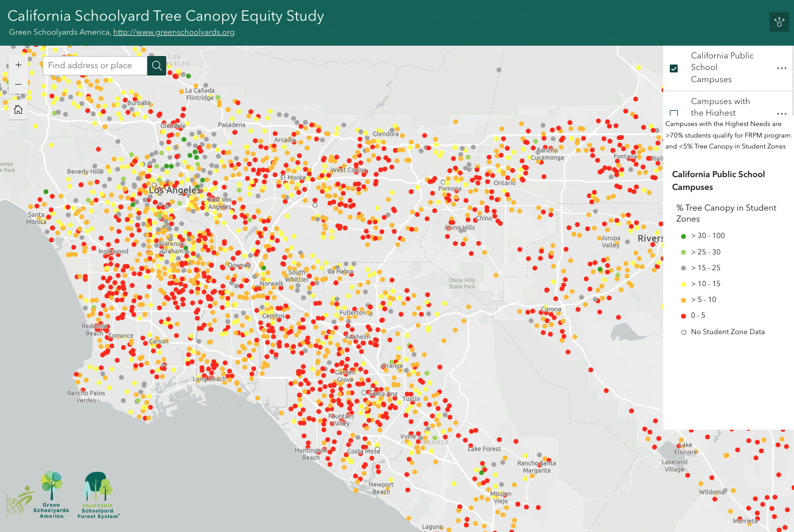Viewport: 794px width, 532px height.
Task: Open the share icon in header
Action: click(x=779, y=22)
